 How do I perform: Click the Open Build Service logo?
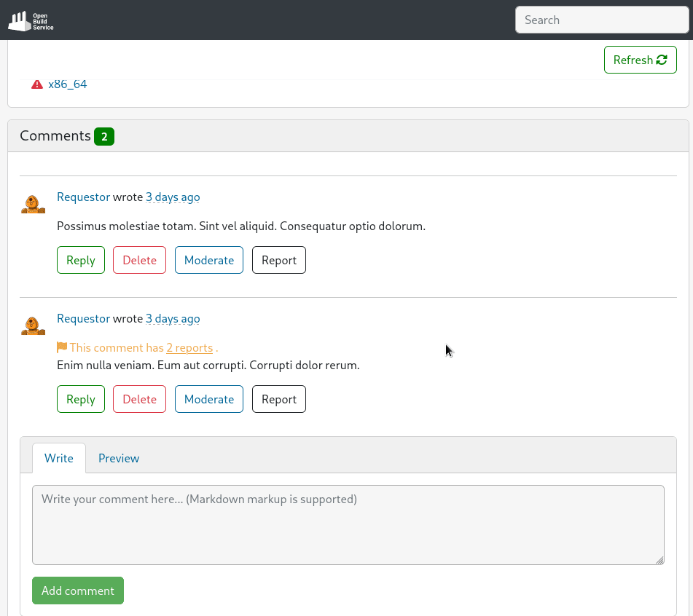31,20
